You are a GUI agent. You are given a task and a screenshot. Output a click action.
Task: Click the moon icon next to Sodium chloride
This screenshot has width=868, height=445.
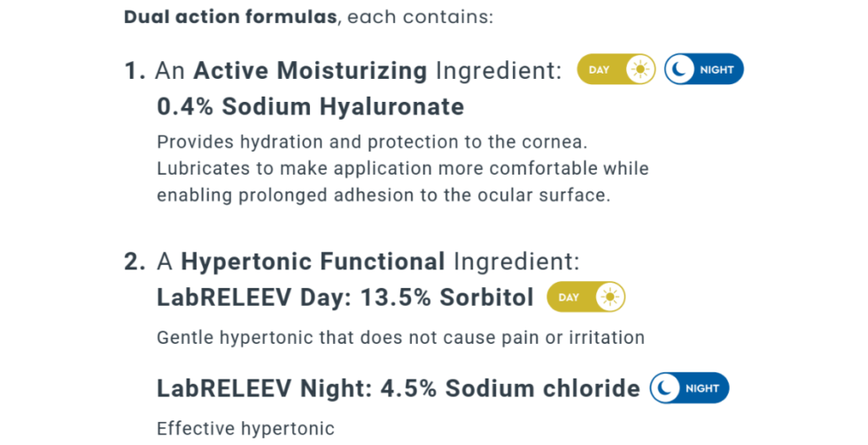click(665, 387)
